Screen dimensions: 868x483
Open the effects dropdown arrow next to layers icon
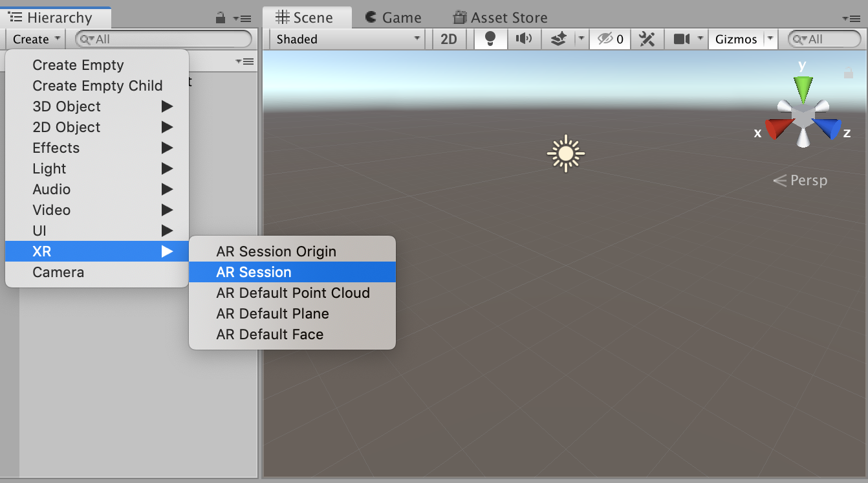(581, 39)
